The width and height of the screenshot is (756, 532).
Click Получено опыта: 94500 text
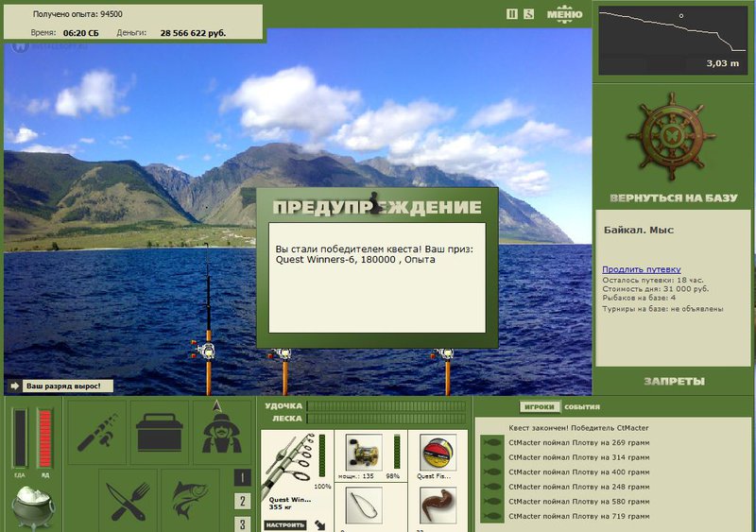[77, 14]
